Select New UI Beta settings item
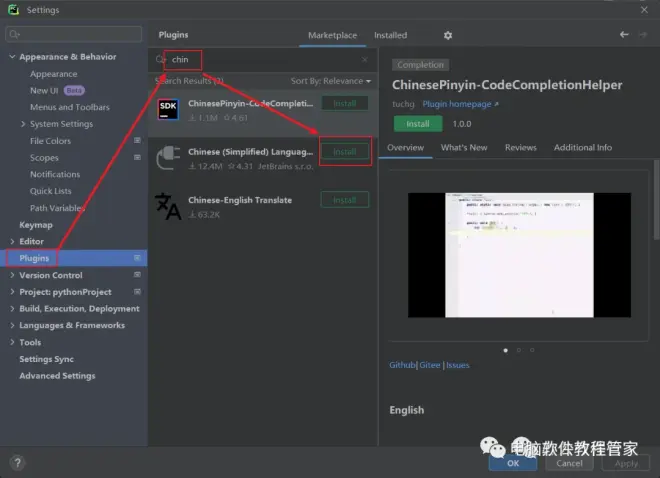The height and width of the screenshot is (478, 660). click(57, 90)
